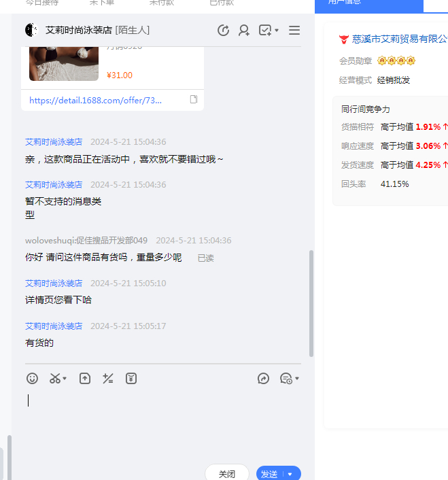Switch to the 未下单 tab
The image size is (448, 480).
pyautogui.click(x=102, y=3)
